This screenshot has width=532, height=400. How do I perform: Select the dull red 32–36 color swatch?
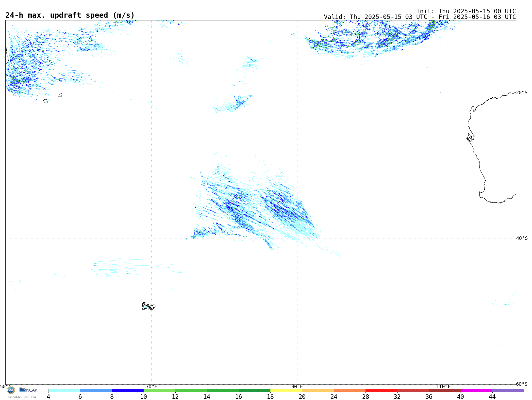pos(413,390)
